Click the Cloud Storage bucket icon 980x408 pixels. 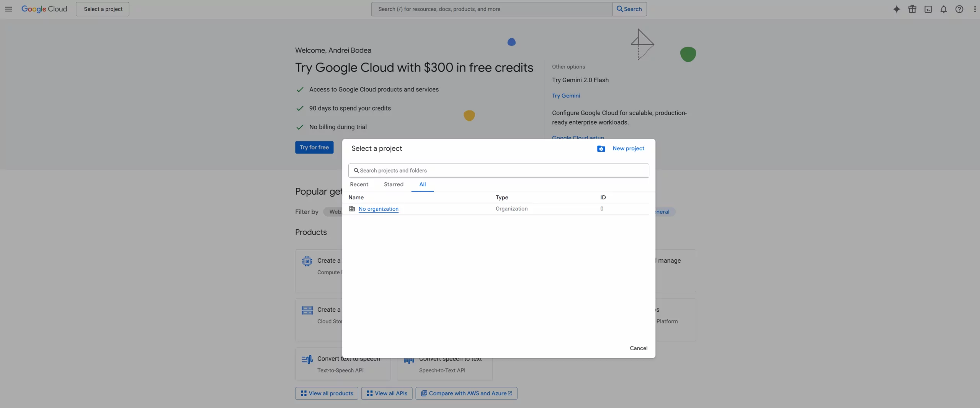[307, 310]
